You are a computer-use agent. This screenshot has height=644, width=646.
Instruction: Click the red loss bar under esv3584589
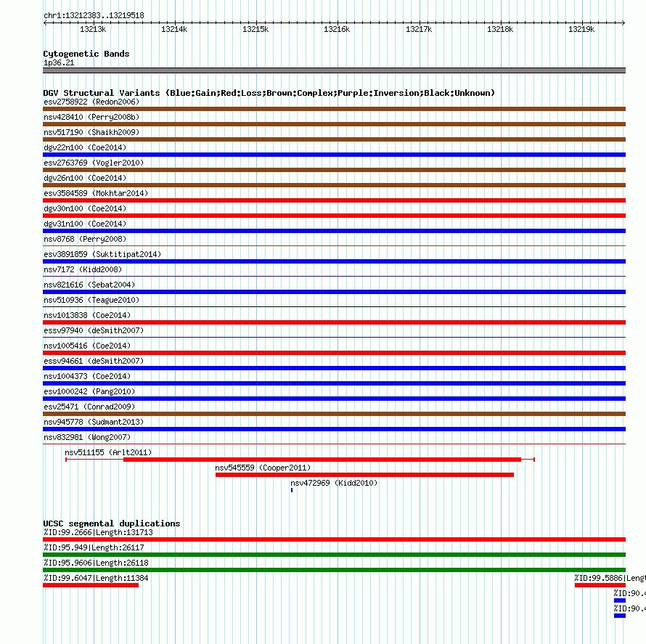click(334, 200)
